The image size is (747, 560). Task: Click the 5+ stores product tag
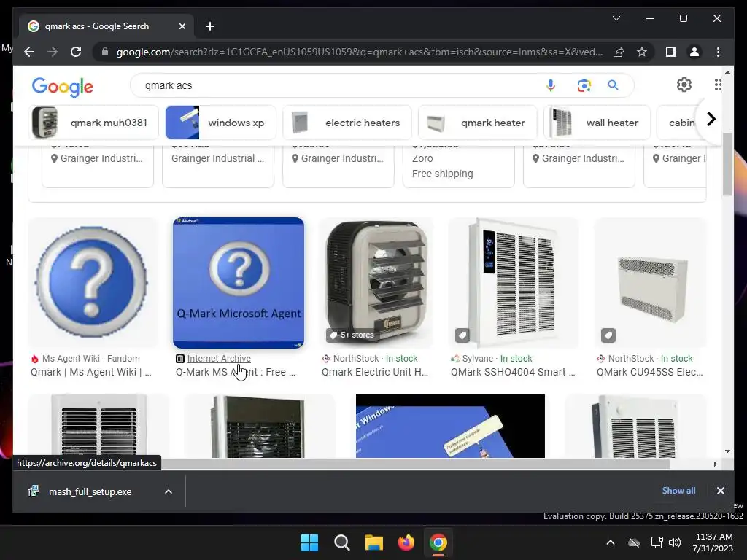[x=351, y=335]
